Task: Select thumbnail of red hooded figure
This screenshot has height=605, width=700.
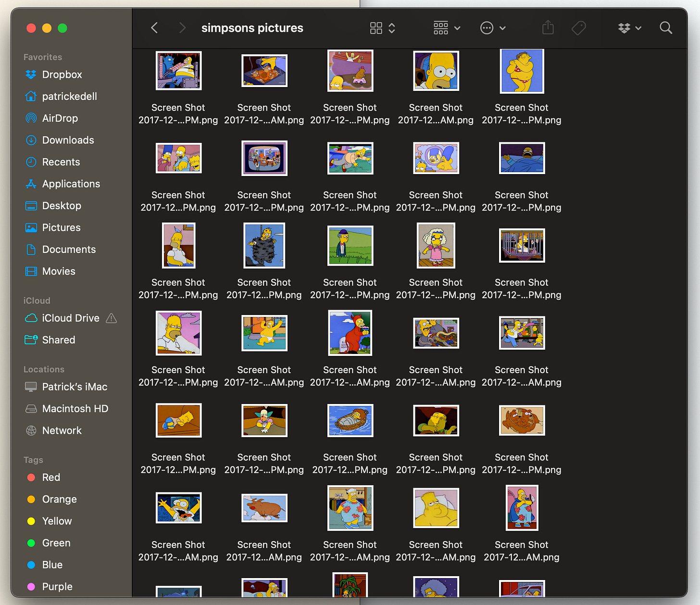Action: pyautogui.click(x=350, y=333)
